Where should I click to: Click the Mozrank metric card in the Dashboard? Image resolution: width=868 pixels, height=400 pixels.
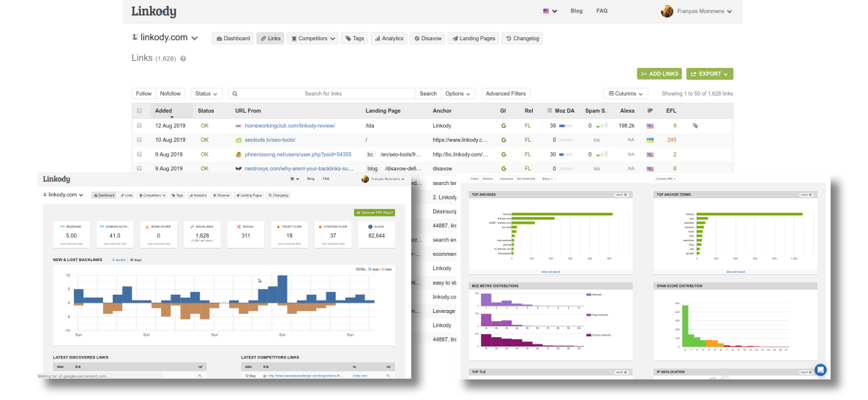[x=71, y=235]
